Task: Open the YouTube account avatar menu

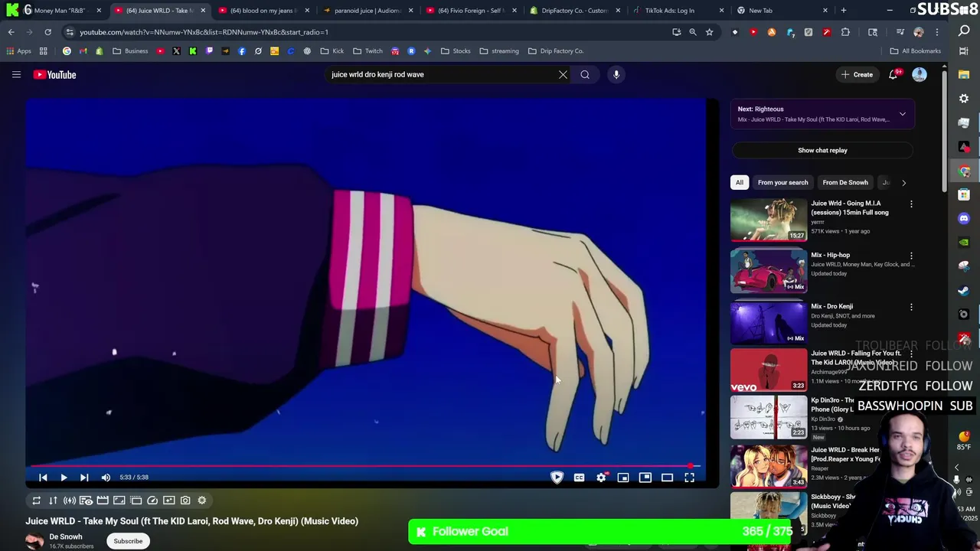Action: click(x=919, y=74)
